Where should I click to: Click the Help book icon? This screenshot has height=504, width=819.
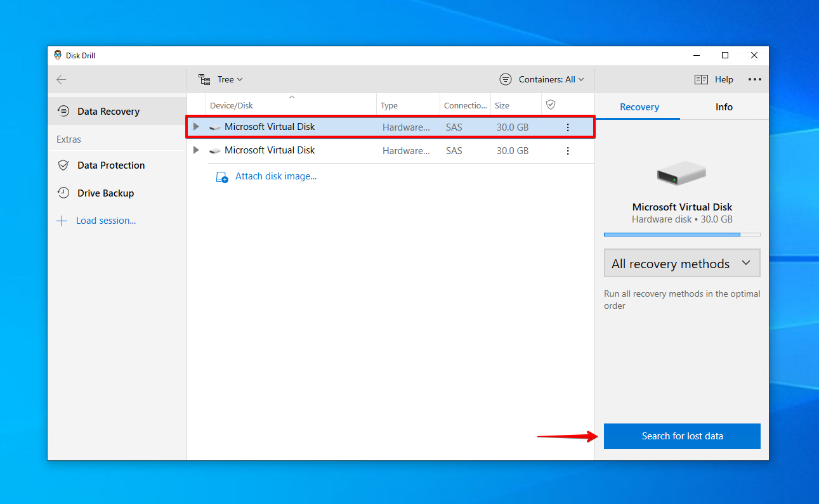(x=701, y=79)
